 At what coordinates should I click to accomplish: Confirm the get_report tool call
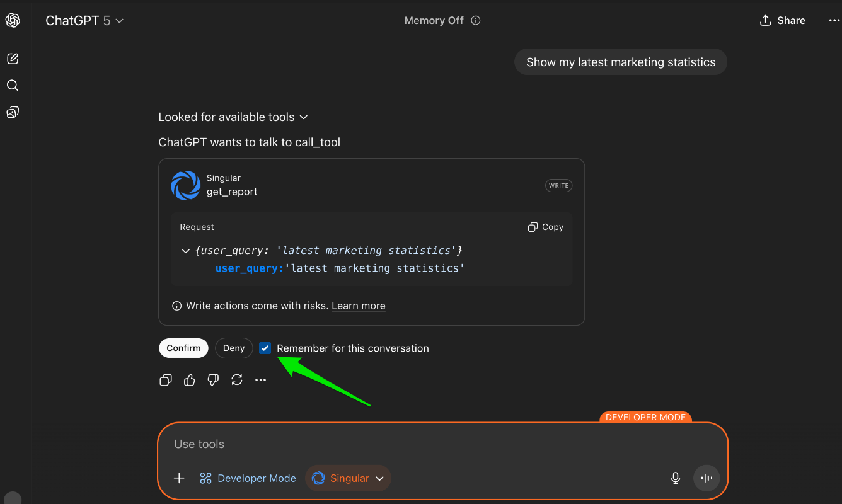click(183, 348)
